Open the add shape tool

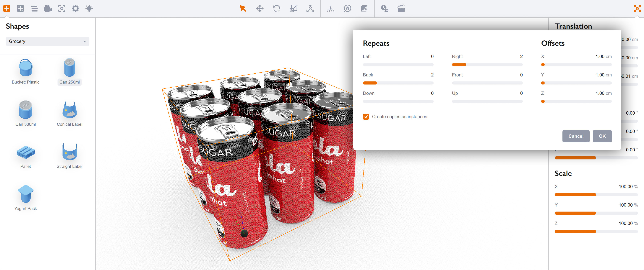click(x=7, y=8)
